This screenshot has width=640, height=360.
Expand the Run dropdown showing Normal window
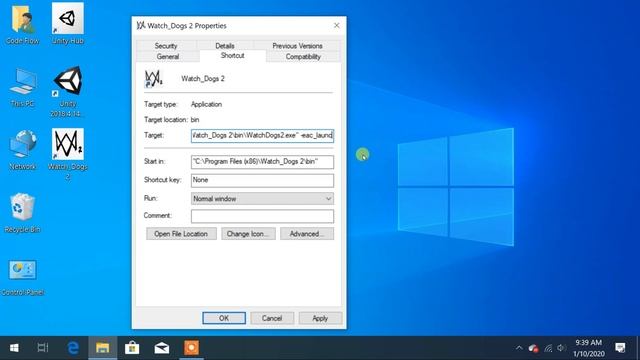coord(262,199)
